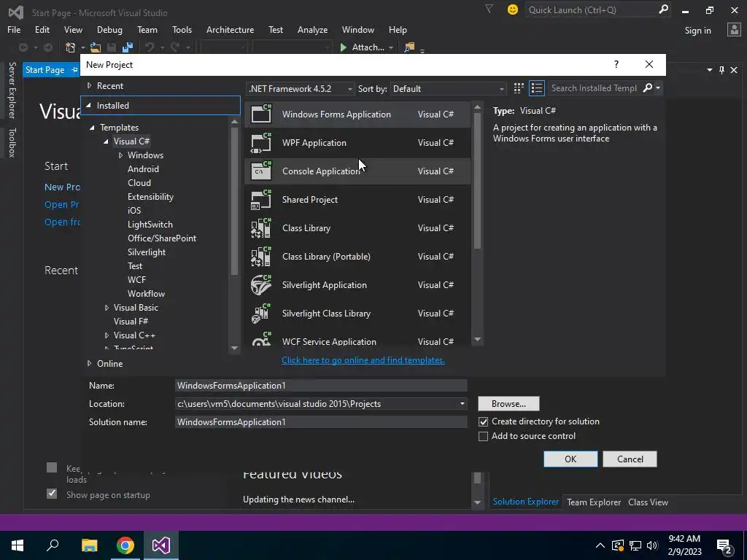Select the Silverlight Class Library icon
The height and width of the screenshot is (560, 747).
(261, 314)
